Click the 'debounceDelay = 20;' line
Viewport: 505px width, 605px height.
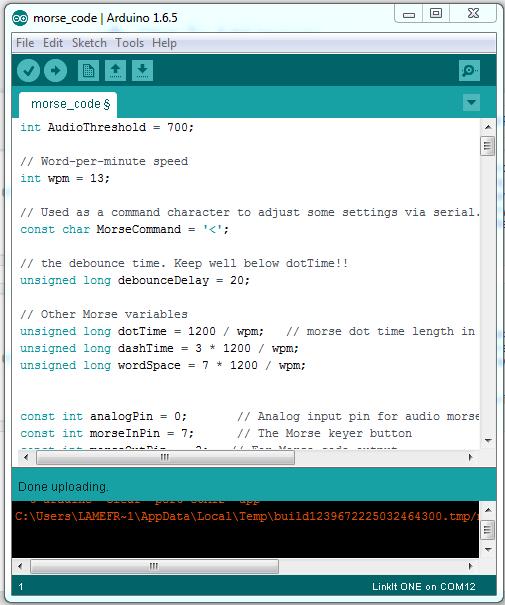coord(135,280)
